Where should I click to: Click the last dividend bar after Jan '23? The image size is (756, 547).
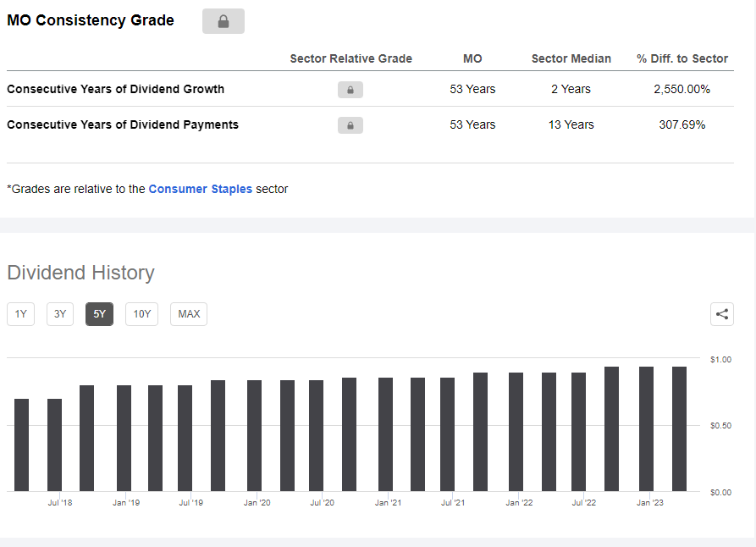(679, 428)
